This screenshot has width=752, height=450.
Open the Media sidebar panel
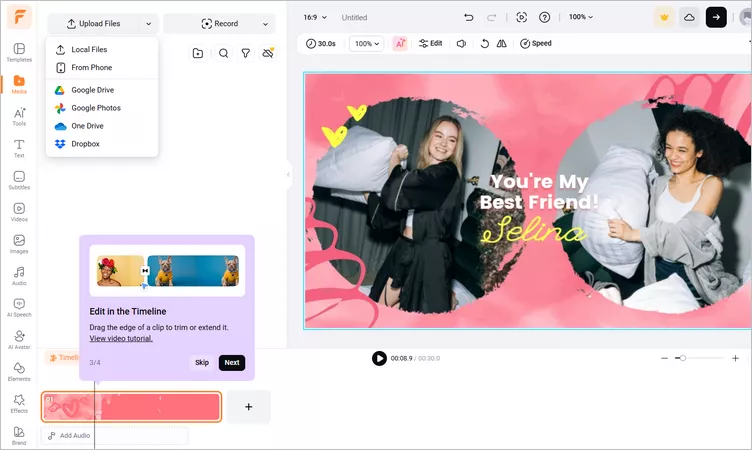click(19, 84)
